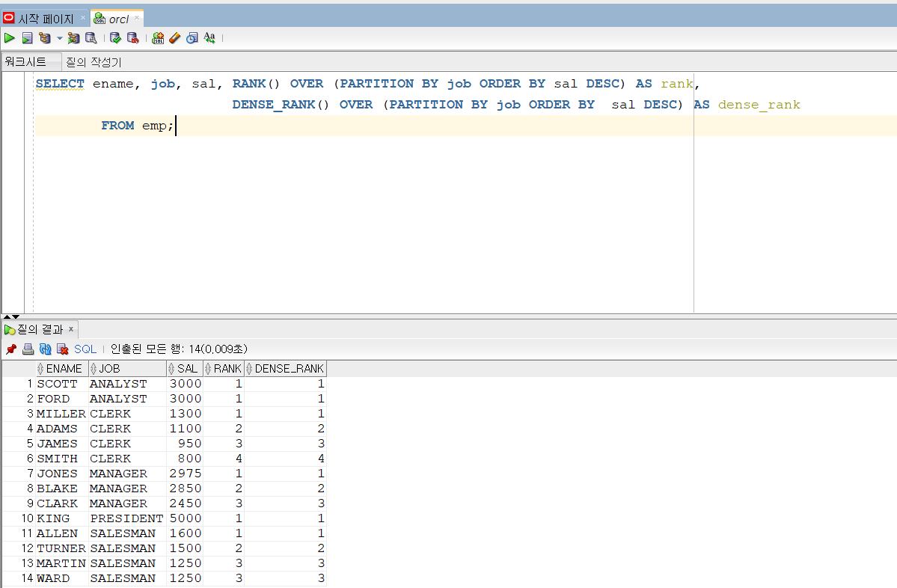Run the SQL statement with green play icon
The image size is (897, 588).
tap(10, 38)
